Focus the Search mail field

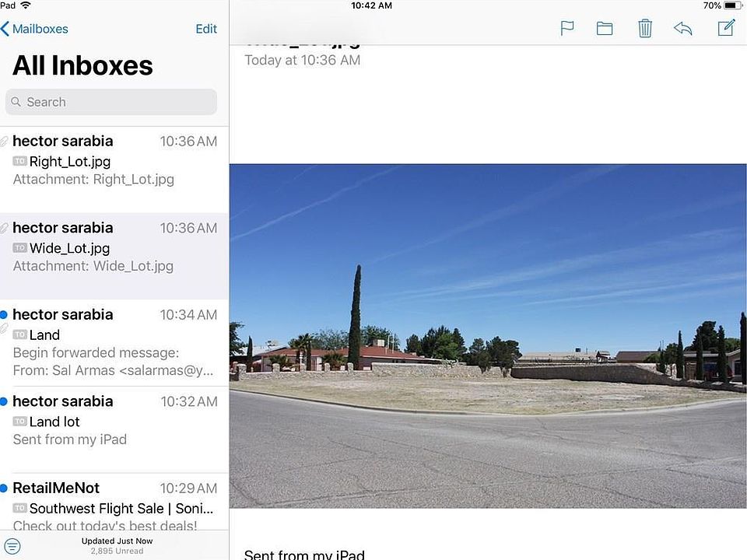point(111,102)
